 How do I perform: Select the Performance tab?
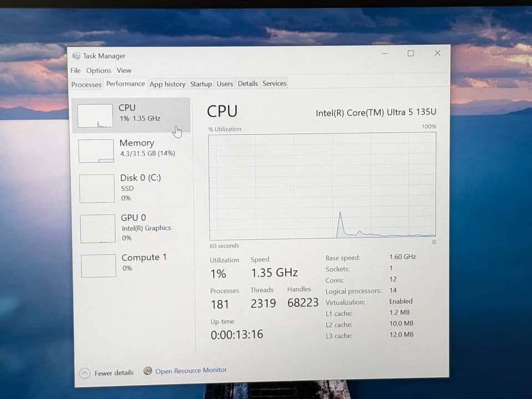(x=125, y=84)
